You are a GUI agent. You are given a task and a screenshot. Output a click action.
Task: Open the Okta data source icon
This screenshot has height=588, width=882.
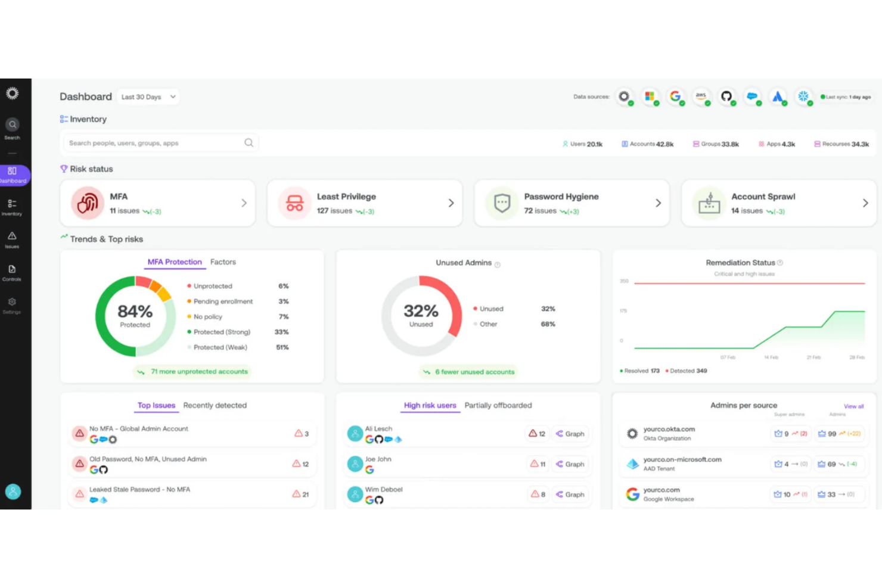pyautogui.click(x=624, y=97)
